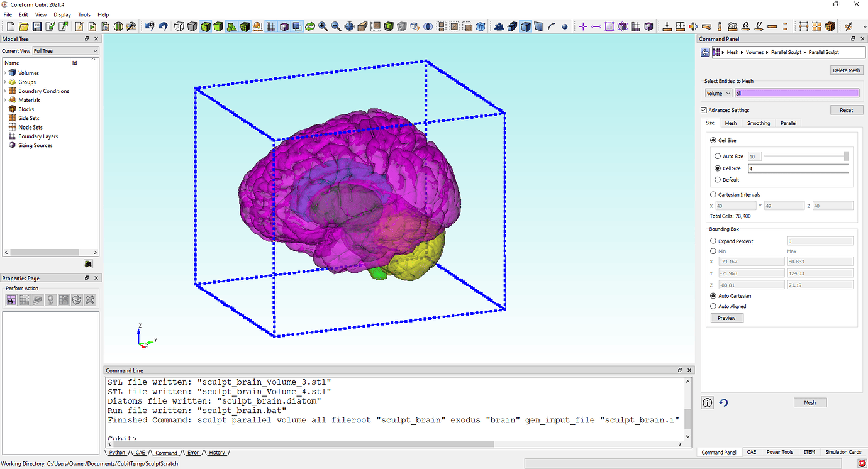Open the Current View Full Tree dropdown
The width and height of the screenshot is (868, 469).
pos(66,51)
